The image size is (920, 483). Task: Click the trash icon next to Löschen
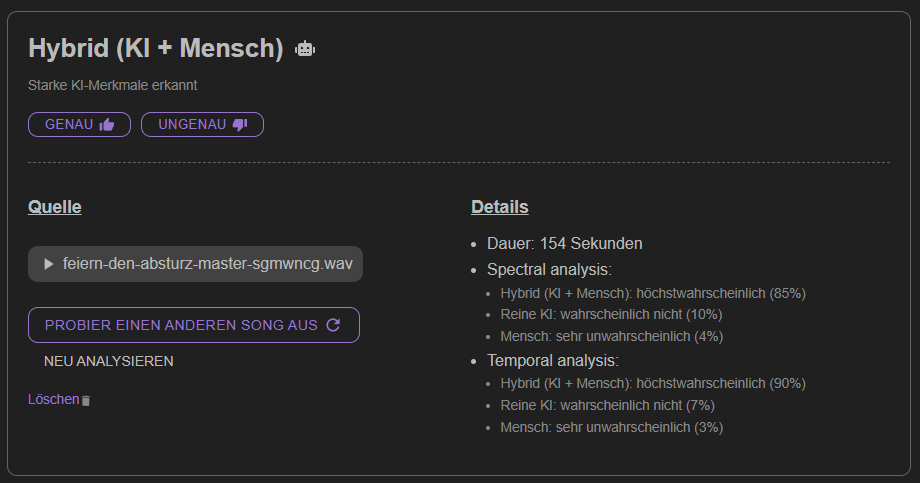[86, 400]
